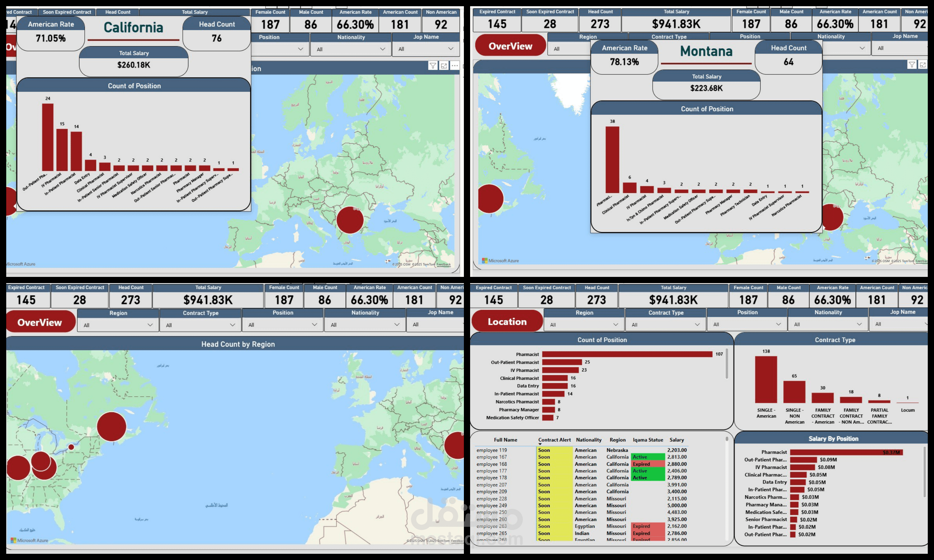Viewport: 934px width, 560px height.
Task: Click the TomTom Feedback link on the map
Action: [443, 264]
